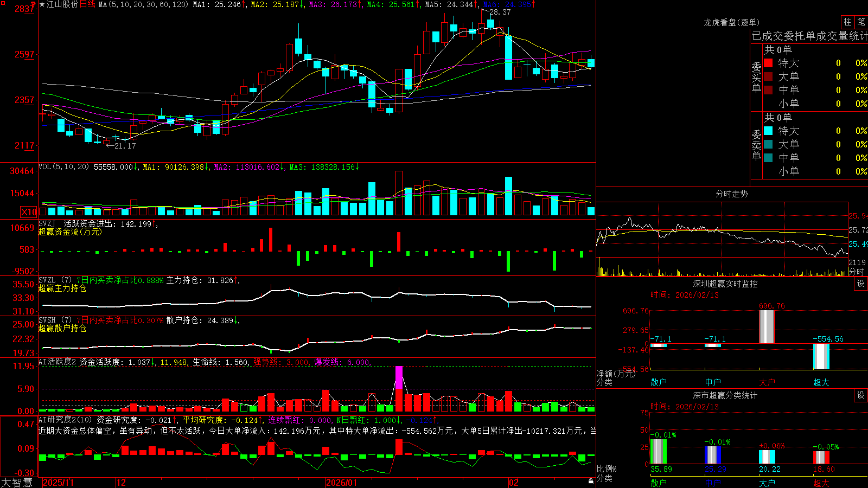This screenshot has height=488, width=868.
Task: Click the magenta spike bar in AI活跃度2
Action: coord(399,378)
